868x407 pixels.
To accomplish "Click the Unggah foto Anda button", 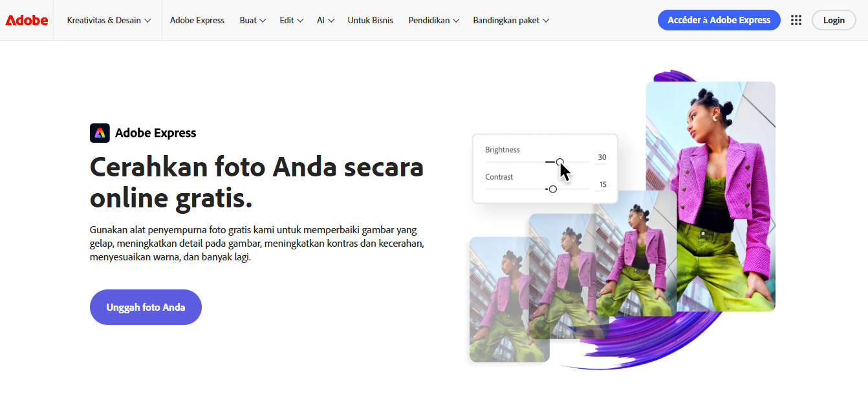I will [146, 308].
